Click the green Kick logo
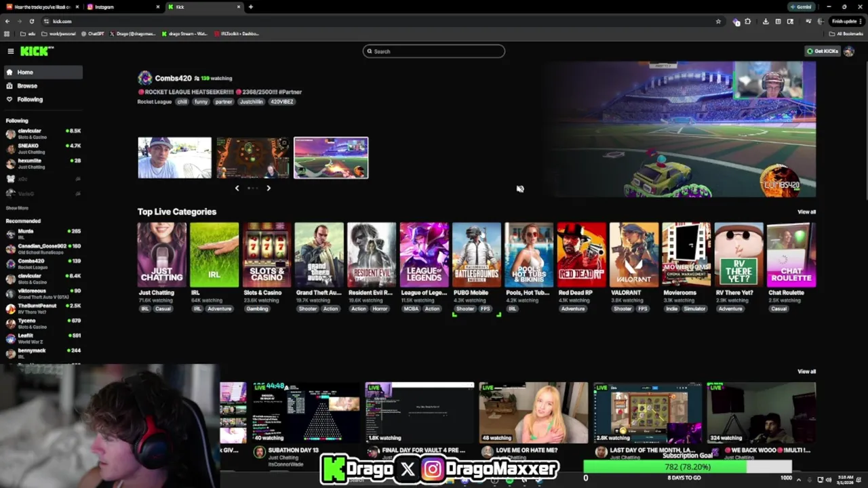868x488 pixels. 37,52
